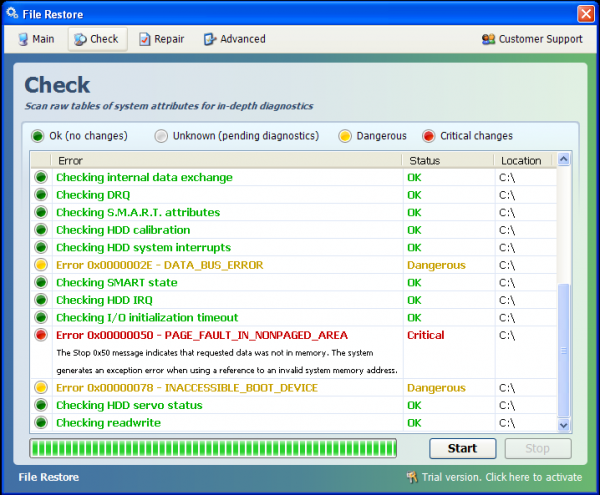Click the disabled Stop button
The image size is (600, 495).
coord(538,448)
